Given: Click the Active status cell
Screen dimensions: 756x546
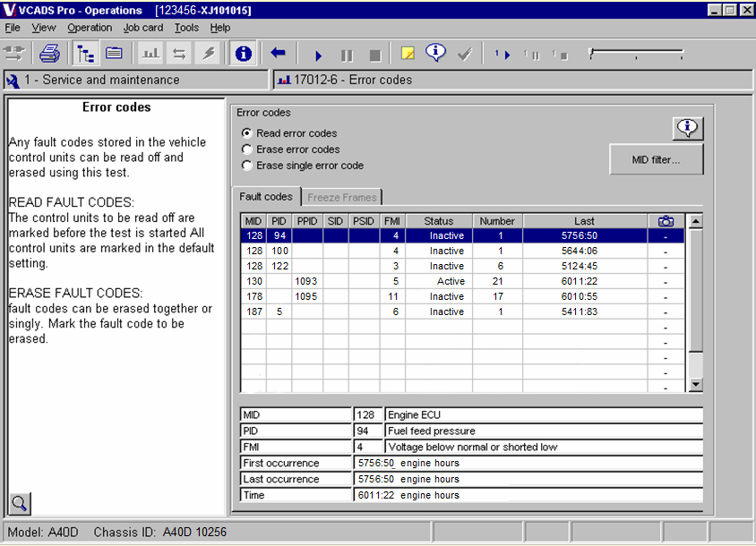Looking at the screenshot, I should pyautogui.click(x=439, y=281).
